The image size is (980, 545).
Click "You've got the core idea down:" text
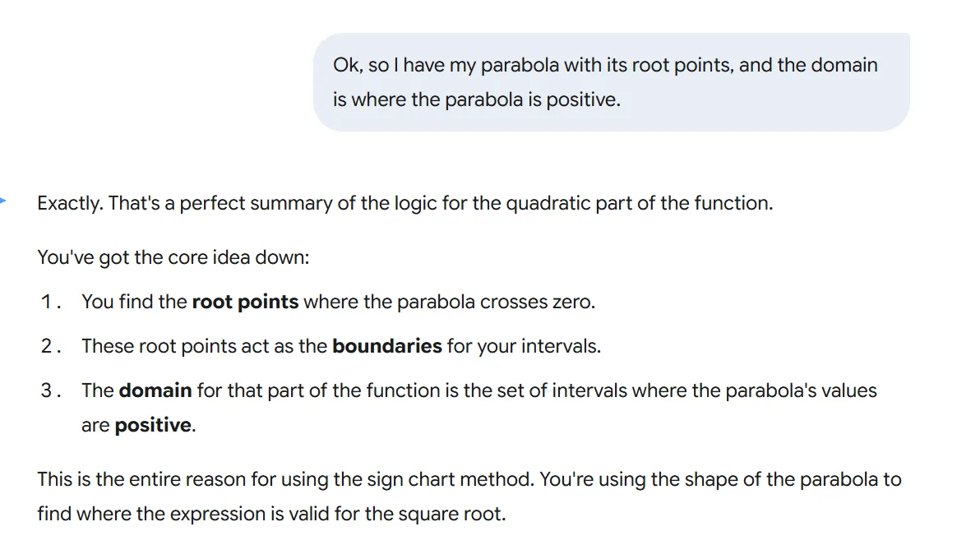pos(173,257)
